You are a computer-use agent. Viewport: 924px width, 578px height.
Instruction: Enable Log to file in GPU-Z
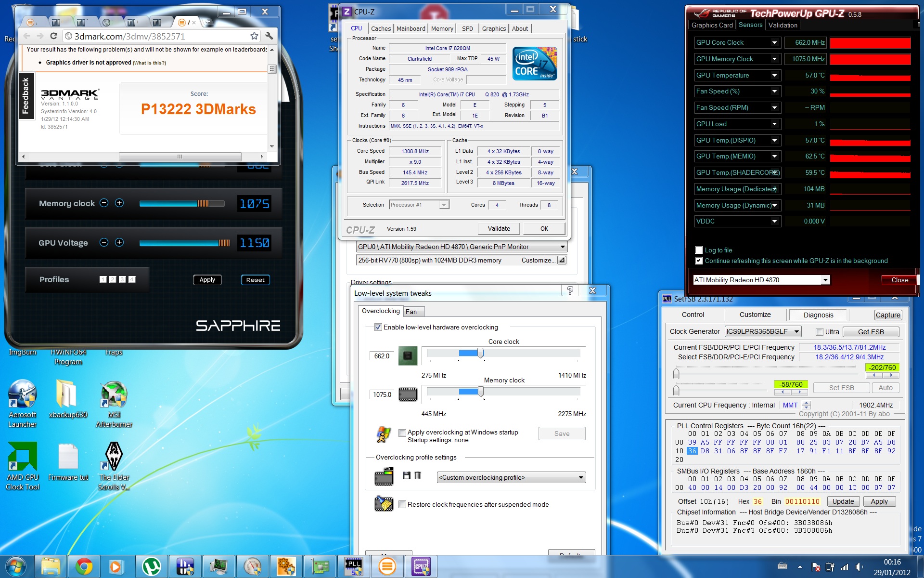click(699, 250)
